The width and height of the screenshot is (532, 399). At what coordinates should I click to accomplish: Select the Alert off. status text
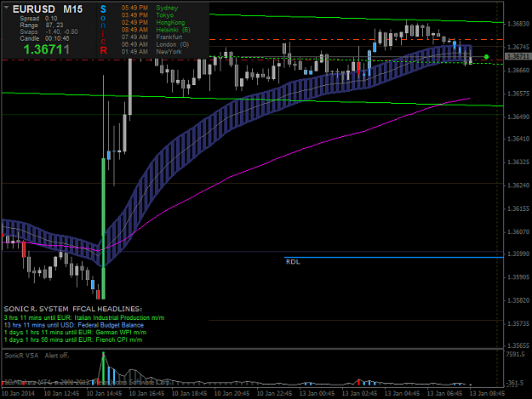pyautogui.click(x=57, y=356)
